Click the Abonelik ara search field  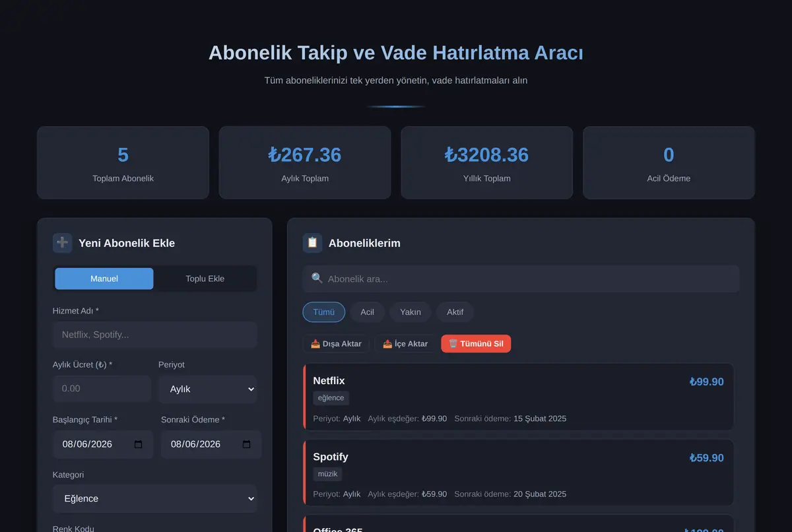coord(521,279)
